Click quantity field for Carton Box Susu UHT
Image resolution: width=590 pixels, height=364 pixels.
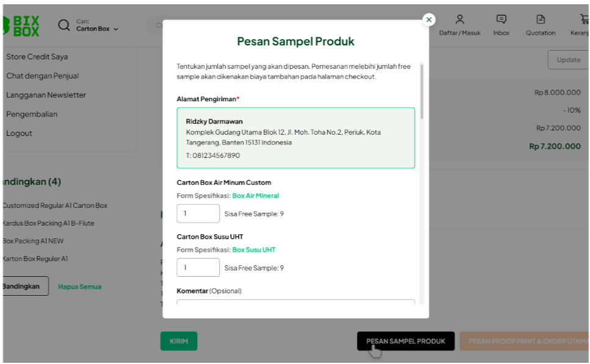(x=198, y=267)
